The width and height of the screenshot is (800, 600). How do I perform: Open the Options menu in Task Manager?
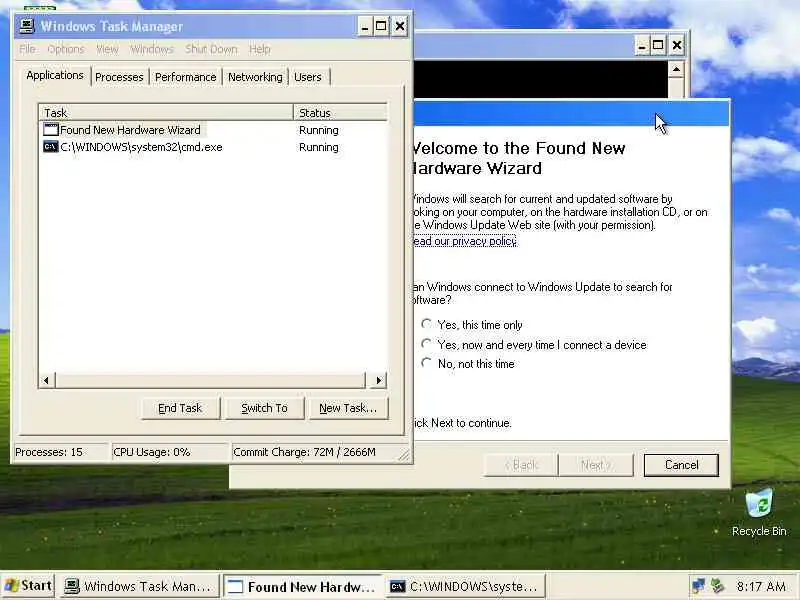tap(66, 49)
